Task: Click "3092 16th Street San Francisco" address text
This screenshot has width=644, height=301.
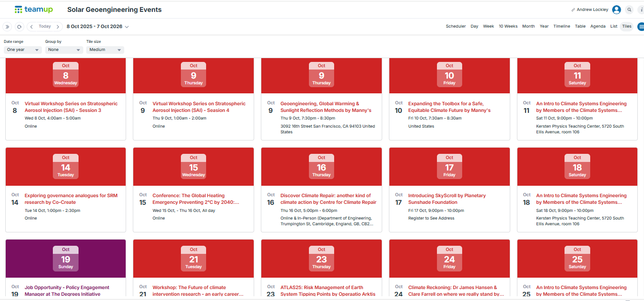Action: click(x=327, y=129)
